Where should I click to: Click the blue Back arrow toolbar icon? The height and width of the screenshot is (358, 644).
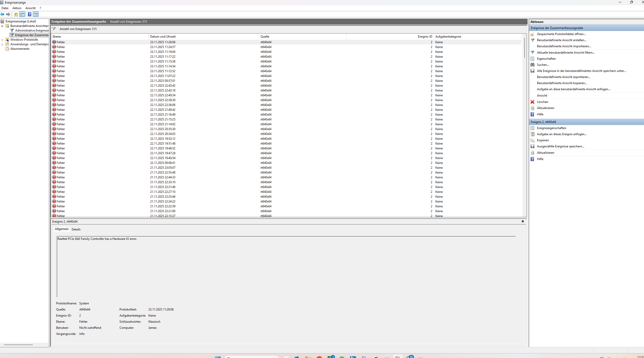click(x=3, y=14)
